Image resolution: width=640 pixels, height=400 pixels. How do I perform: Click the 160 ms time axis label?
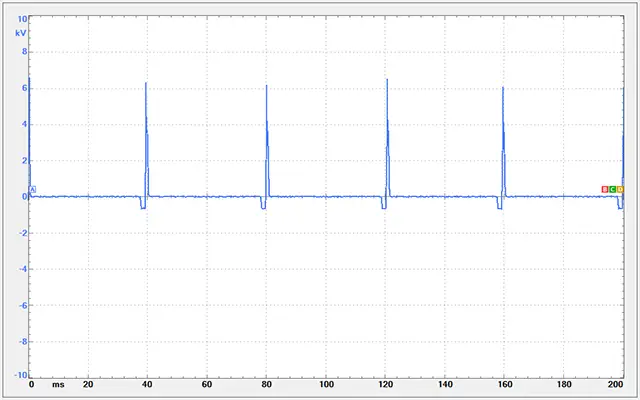point(504,384)
